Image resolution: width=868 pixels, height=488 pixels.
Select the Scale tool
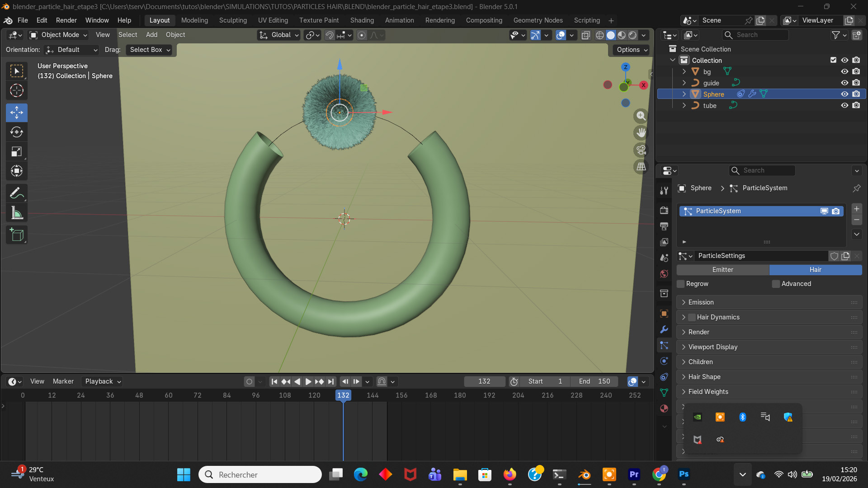[x=17, y=152]
